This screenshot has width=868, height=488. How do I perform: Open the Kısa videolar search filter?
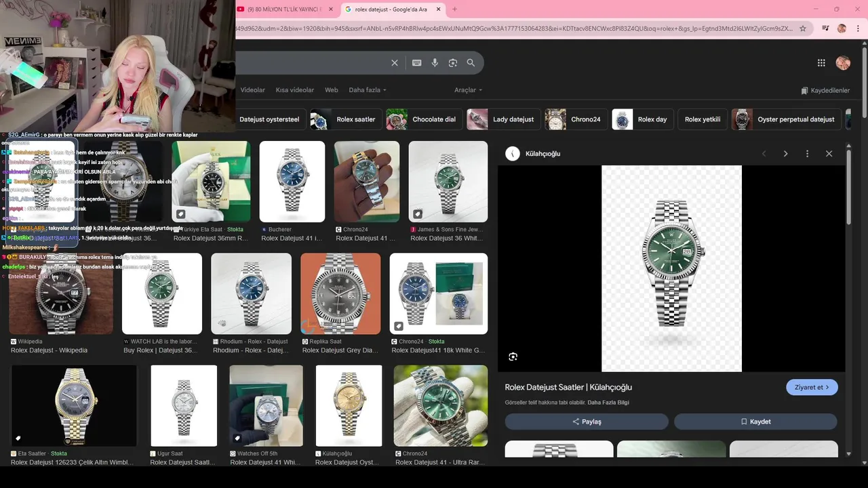point(295,90)
